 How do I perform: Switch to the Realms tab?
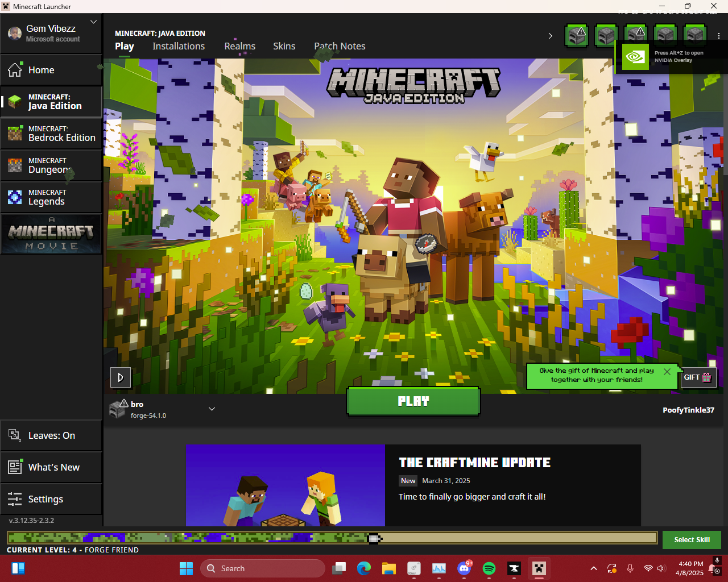(x=240, y=46)
